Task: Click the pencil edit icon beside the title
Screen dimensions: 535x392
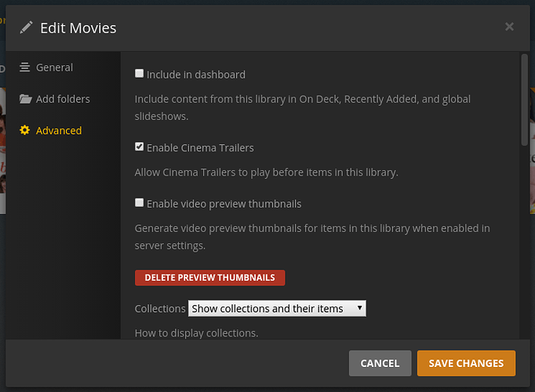Action: [26, 27]
